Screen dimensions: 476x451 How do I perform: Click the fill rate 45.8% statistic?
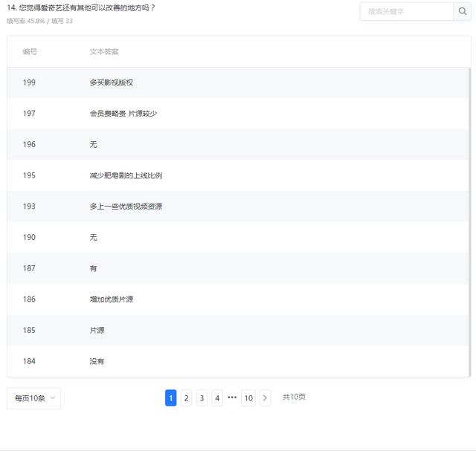(x=26, y=21)
